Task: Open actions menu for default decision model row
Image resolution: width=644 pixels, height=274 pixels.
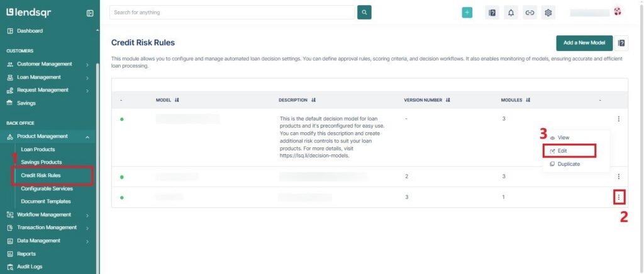Action: click(619, 119)
